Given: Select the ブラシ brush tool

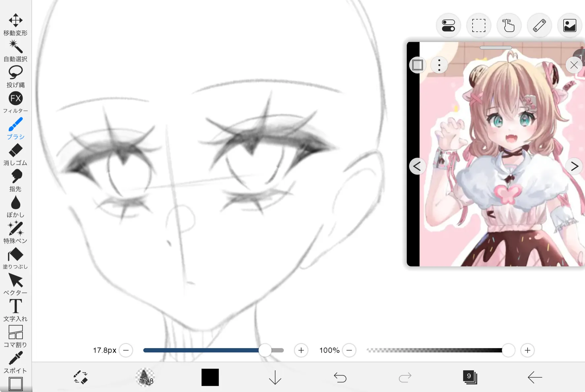Looking at the screenshot, I should [16, 128].
